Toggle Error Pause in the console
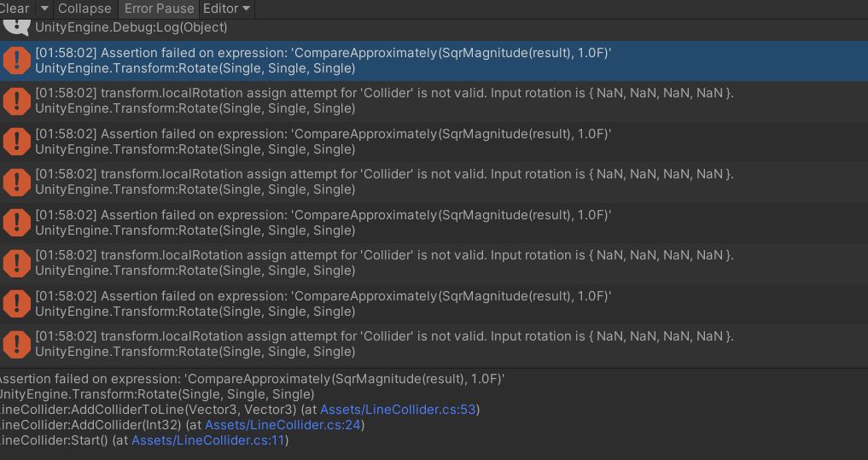 click(158, 9)
